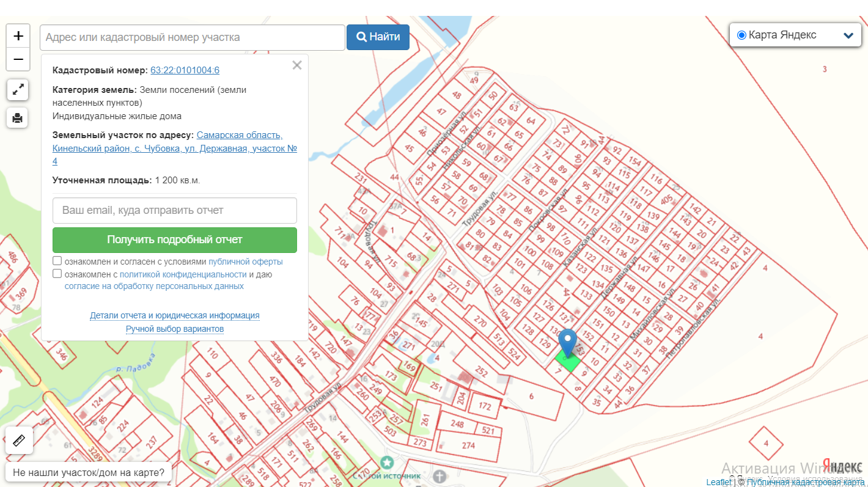Screen dimensions: 868x487
Task: Click the Найти search button
Action: [378, 37]
